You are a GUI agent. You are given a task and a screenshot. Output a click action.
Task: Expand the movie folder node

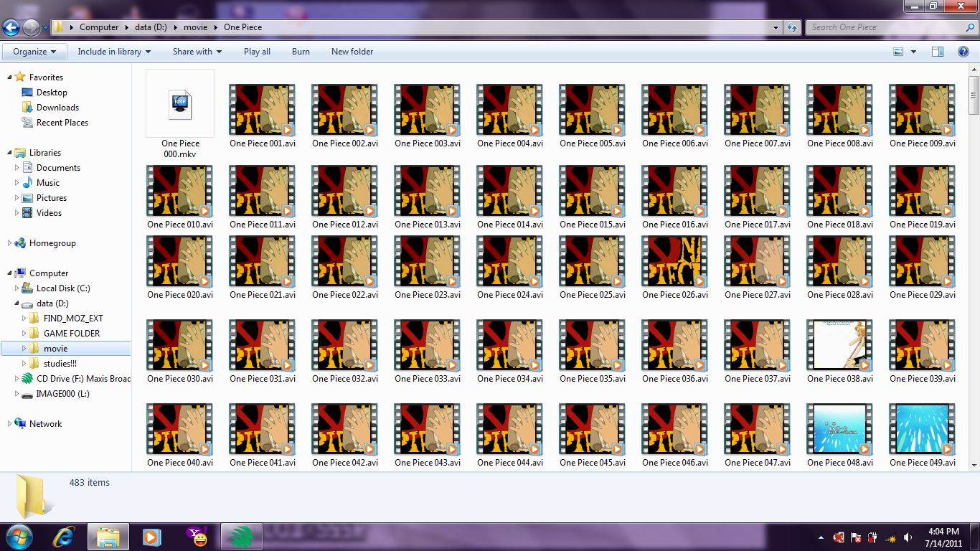24,349
